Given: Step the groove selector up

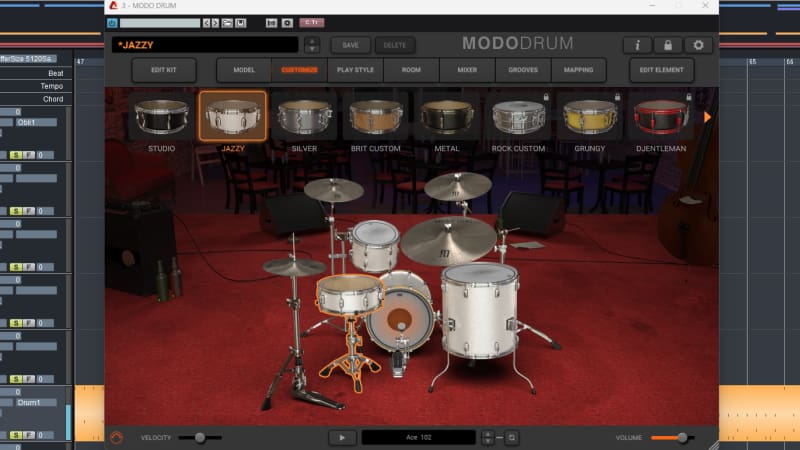Looking at the screenshot, I should [x=488, y=434].
